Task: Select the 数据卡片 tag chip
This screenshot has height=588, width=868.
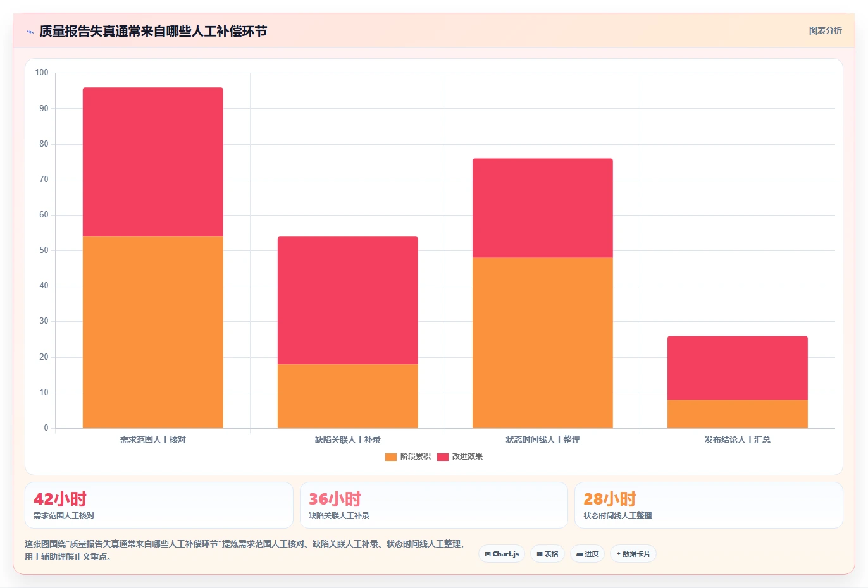Action: pyautogui.click(x=633, y=554)
